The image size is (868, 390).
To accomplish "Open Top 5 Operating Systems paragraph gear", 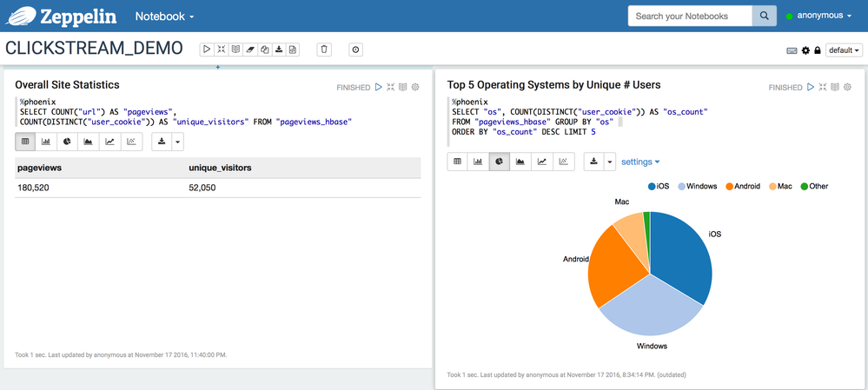I will pos(848,87).
